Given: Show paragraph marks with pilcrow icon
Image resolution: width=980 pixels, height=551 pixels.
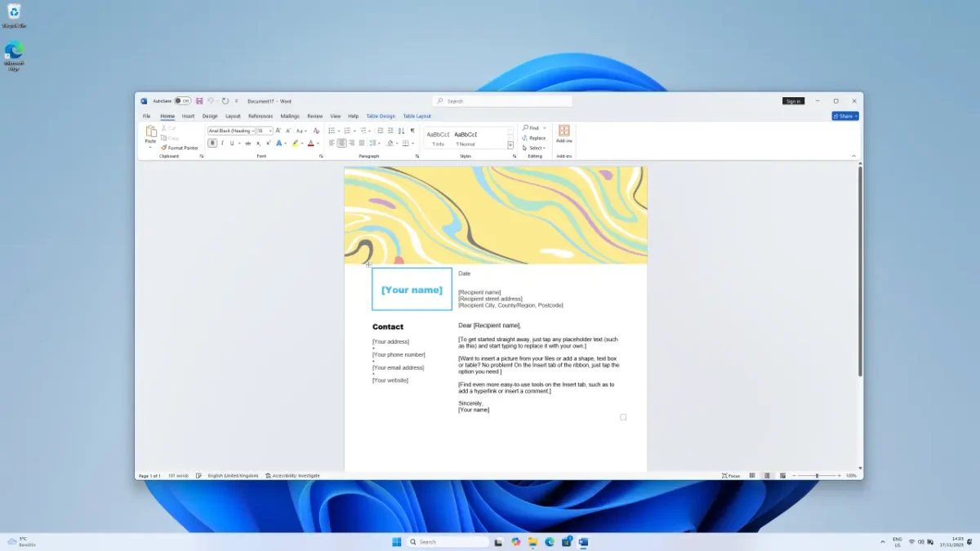Looking at the screenshot, I should [412, 131].
